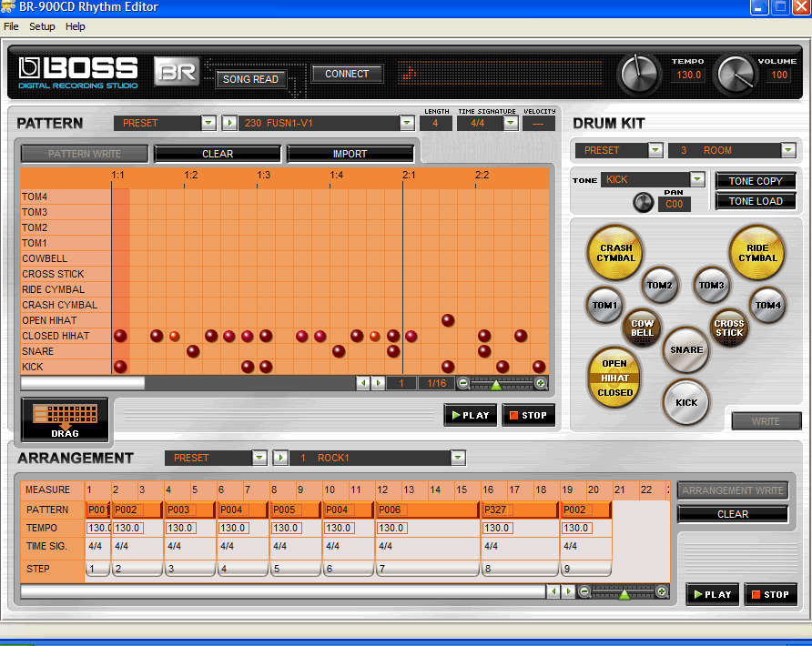812x646 pixels.
Task: Stop pattern playback
Action: click(528, 415)
